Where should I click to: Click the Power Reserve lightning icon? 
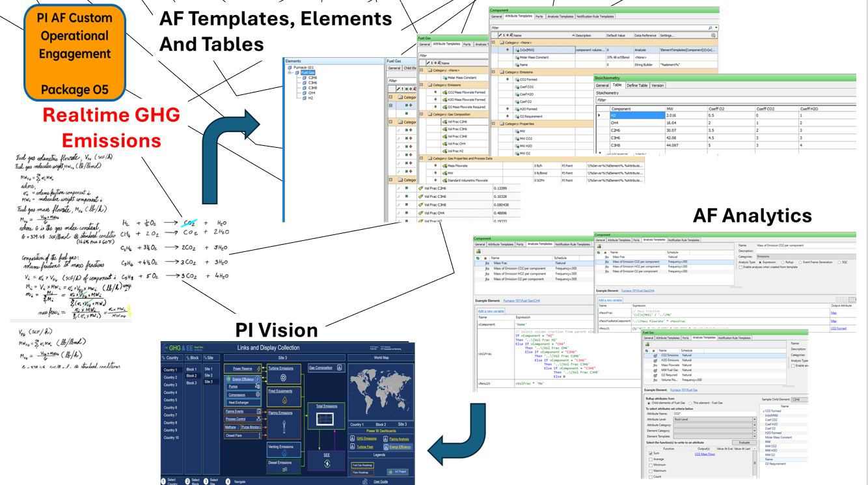click(x=258, y=368)
